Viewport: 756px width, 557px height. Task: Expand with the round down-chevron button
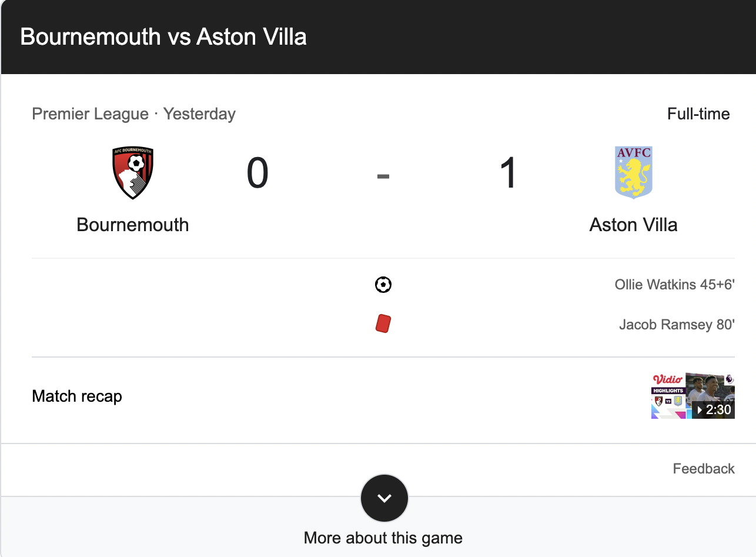tap(384, 498)
